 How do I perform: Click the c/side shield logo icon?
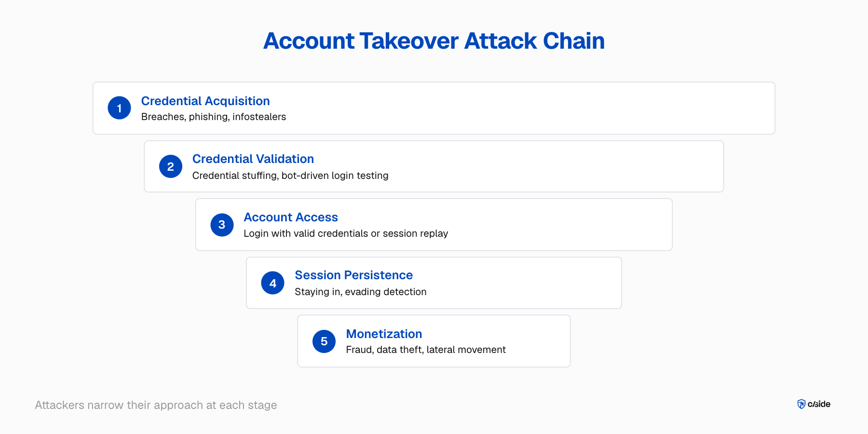pos(801,404)
